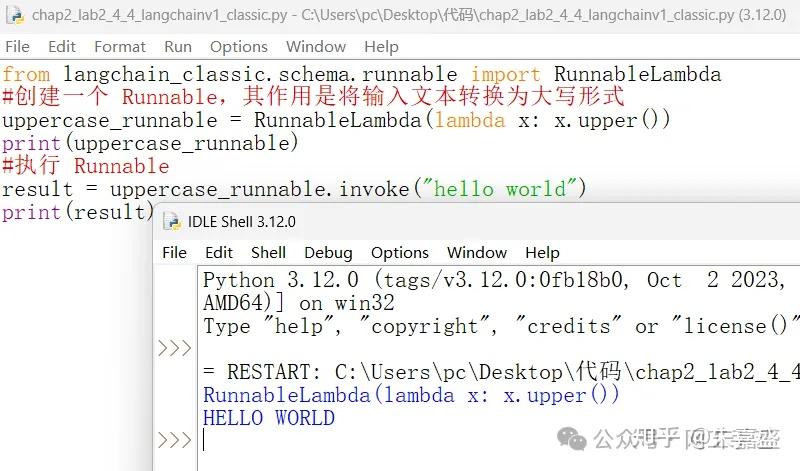Open the Format menu in the editor
This screenshot has width=800, height=471.
120,47
